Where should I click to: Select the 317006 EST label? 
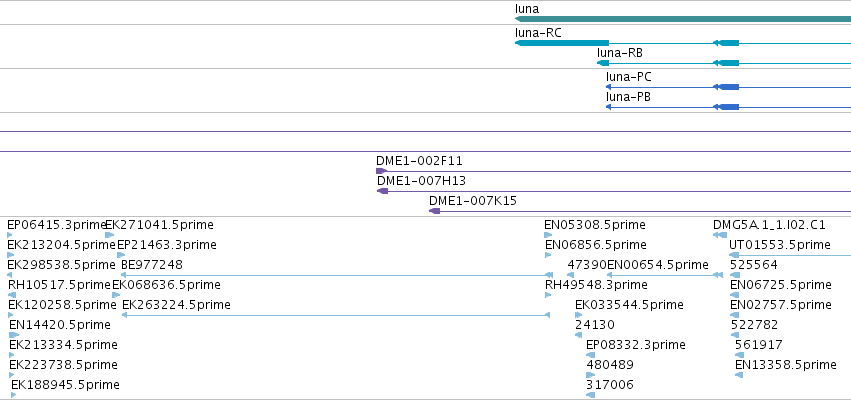tap(609, 385)
